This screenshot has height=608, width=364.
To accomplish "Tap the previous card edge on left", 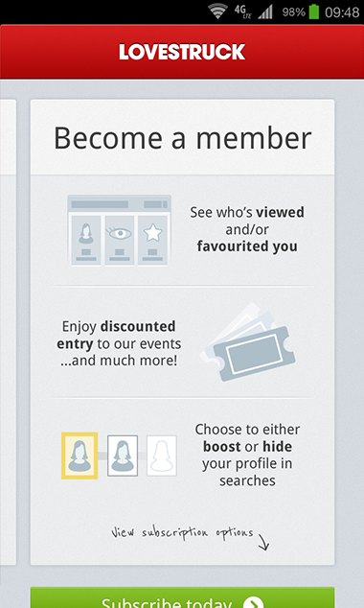I will [x=8, y=332].
